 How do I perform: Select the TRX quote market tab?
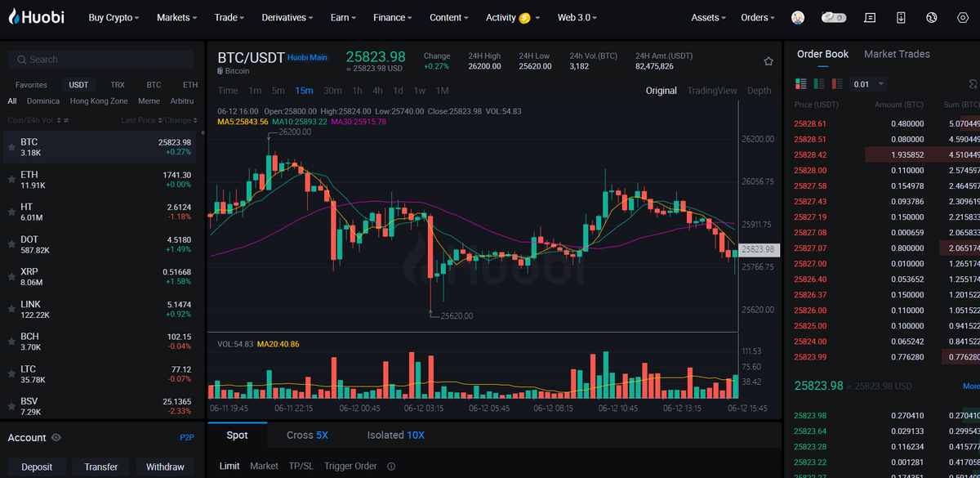tap(118, 85)
